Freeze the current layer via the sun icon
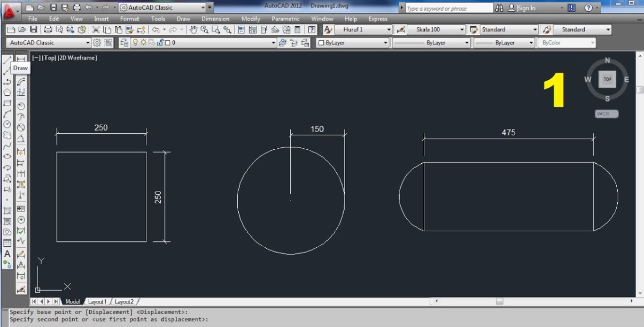This screenshot has height=327, width=644. pos(143,42)
